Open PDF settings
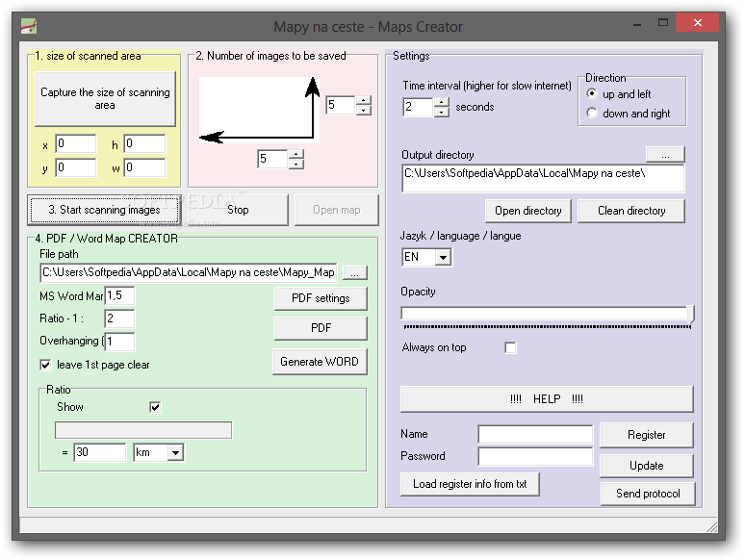Viewport: 745px width, 560px height. tap(321, 298)
